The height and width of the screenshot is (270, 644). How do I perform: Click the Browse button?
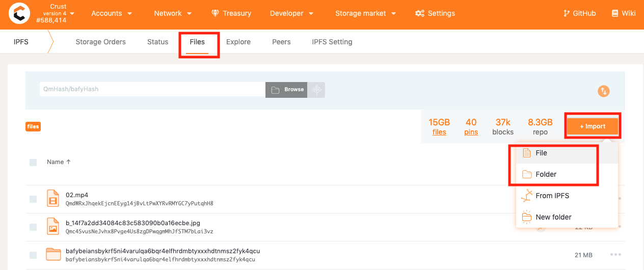click(x=286, y=89)
